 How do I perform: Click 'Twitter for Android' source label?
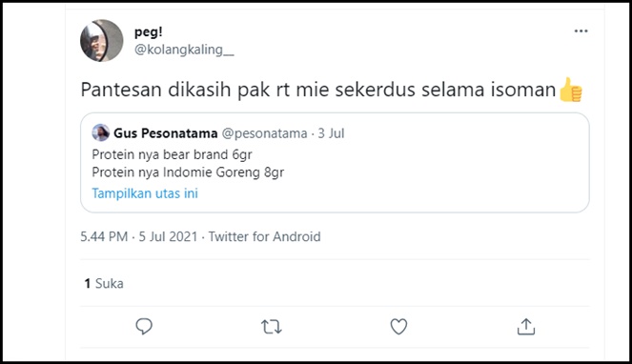click(264, 236)
